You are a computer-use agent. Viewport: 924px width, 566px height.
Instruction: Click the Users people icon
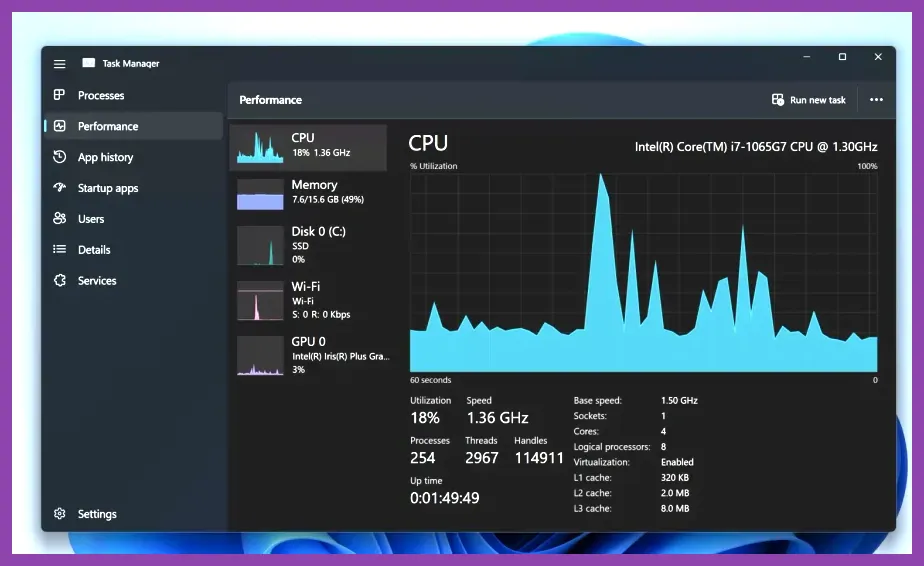click(x=60, y=219)
